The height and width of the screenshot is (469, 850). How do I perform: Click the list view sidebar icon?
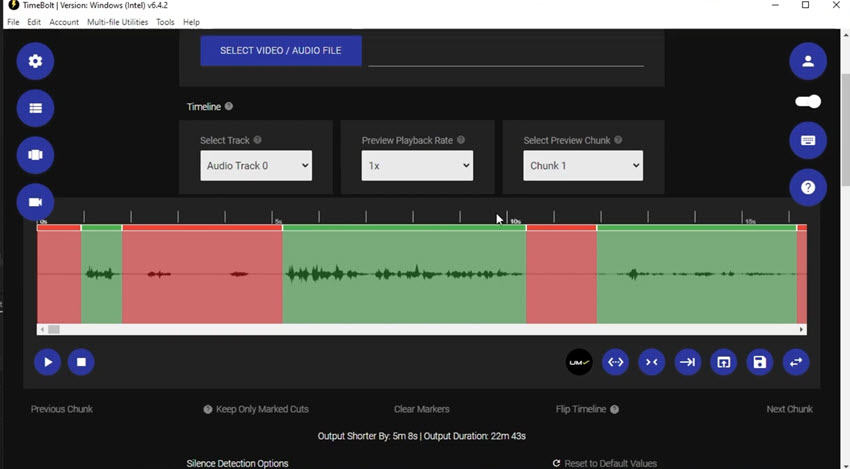(35, 108)
